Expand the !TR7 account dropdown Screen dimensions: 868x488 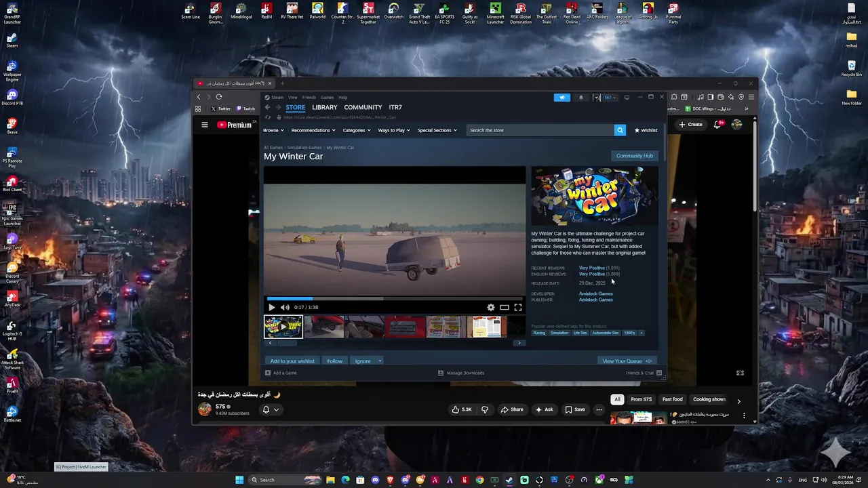pos(606,97)
